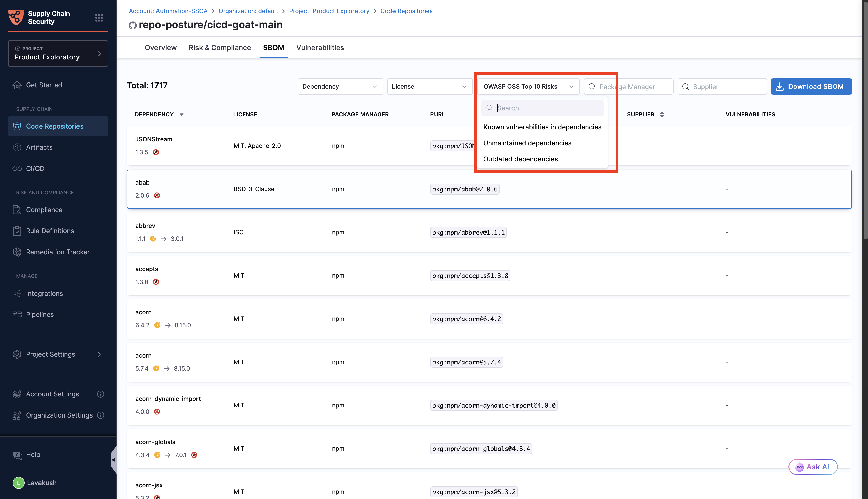Click the Rule Definitions clipboard icon
The width and height of the screenshot is (868, 499).
click(x=17, y=231)
